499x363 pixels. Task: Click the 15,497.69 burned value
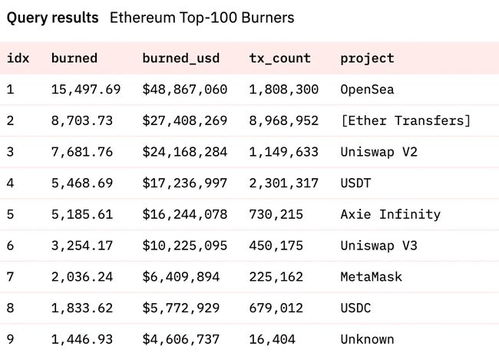[86, 89]
